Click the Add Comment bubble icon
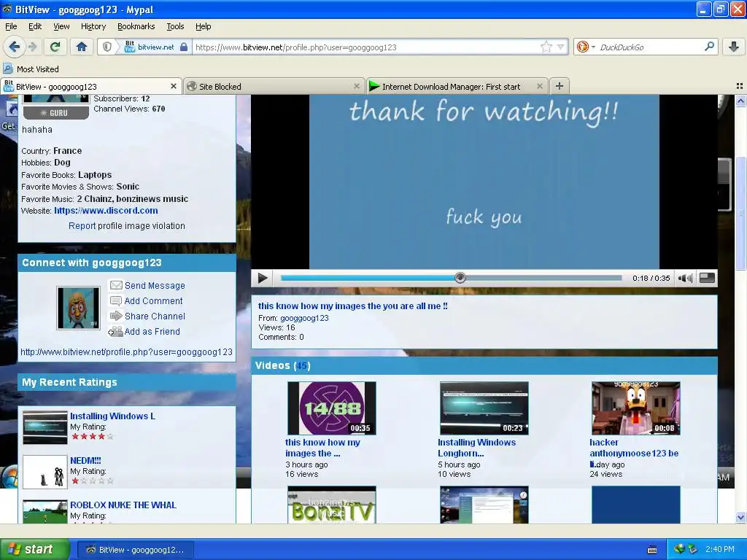Image resolution: width=747 pixels, height=560 pixels. coord(115,300)
